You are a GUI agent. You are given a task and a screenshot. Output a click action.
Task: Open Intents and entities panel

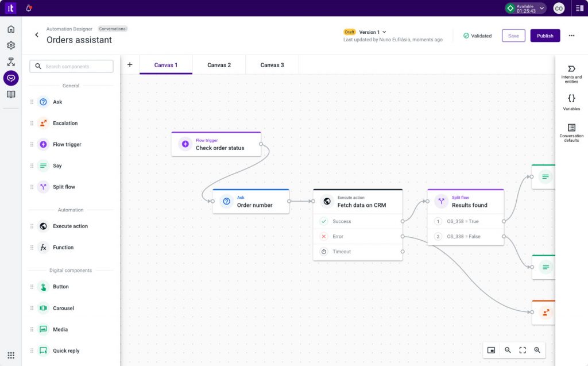coord(571,74)
